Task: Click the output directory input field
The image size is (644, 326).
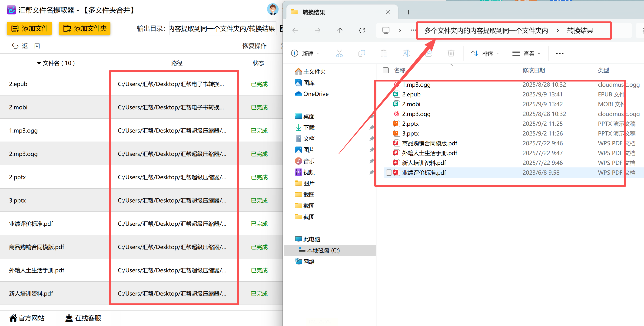Action: point(222,29)
